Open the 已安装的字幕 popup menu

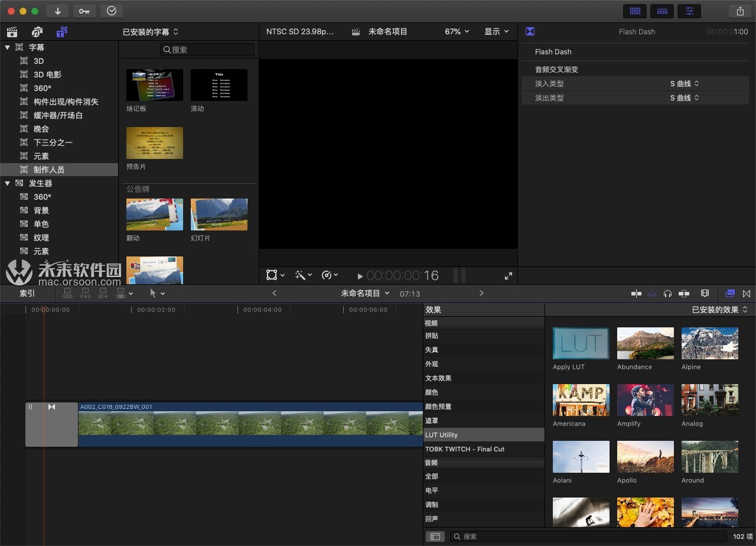[x=150, y=32]
